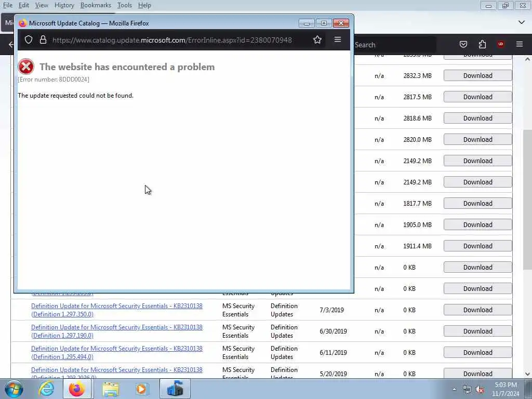
Task: Open the History menu
Action: point(64,5)
